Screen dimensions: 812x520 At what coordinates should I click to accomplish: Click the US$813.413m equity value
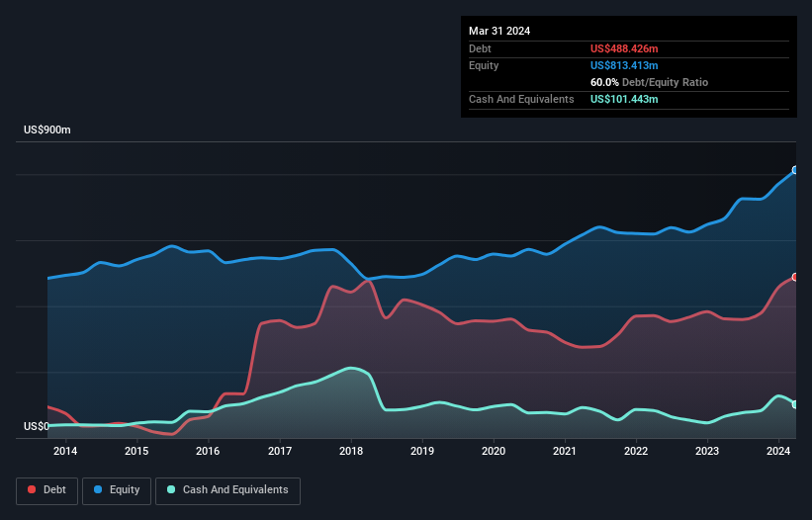click(624, 65)
